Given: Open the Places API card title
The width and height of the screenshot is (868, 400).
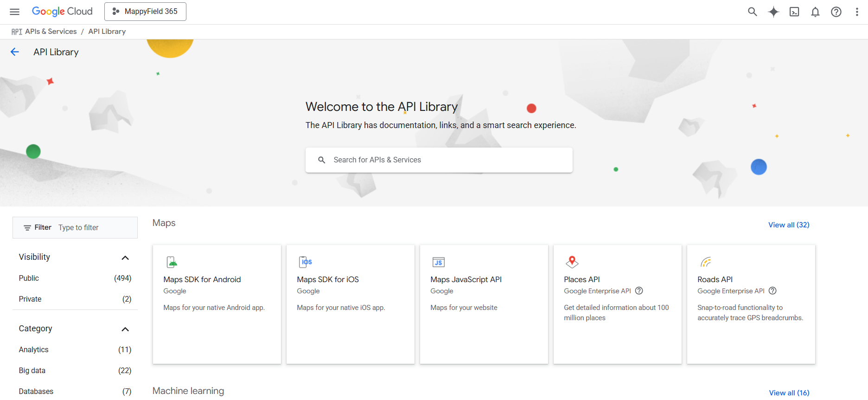Looking at the screenshot, I should [582, 279].
